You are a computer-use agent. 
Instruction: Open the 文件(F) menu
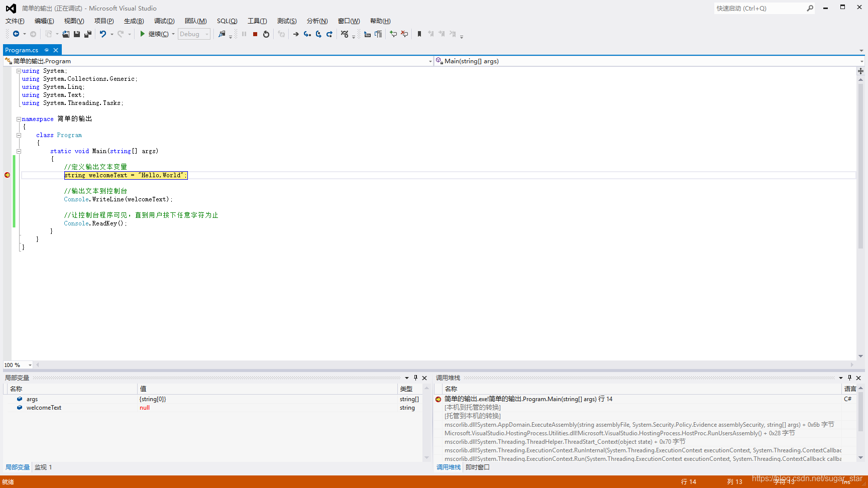(x=15, y=21)
